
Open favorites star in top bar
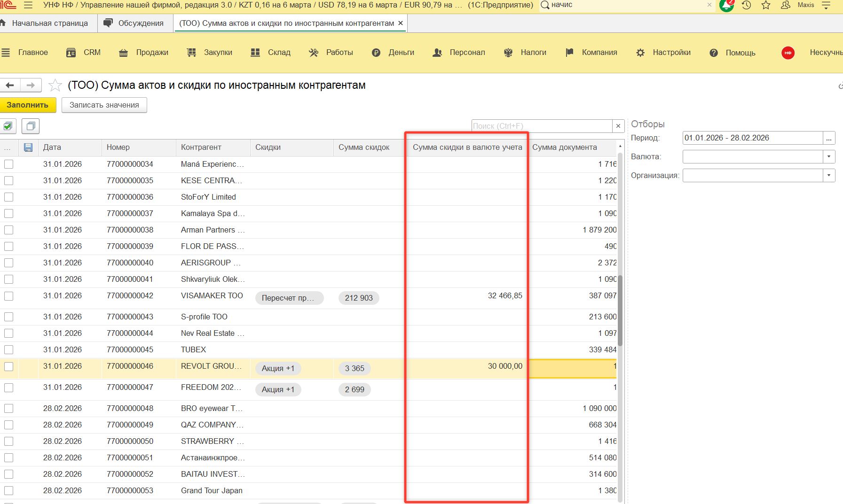point(766,5)
